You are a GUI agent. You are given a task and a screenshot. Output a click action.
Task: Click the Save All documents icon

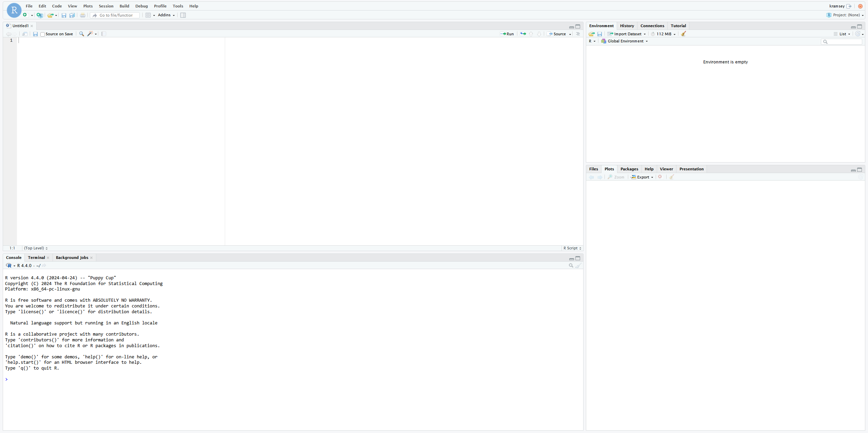pos(72,15)
